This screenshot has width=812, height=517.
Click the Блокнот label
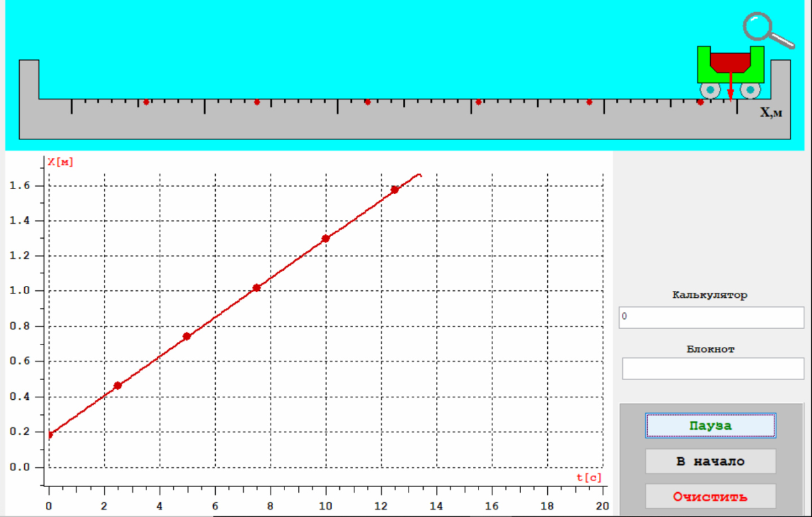coord(711,349)
